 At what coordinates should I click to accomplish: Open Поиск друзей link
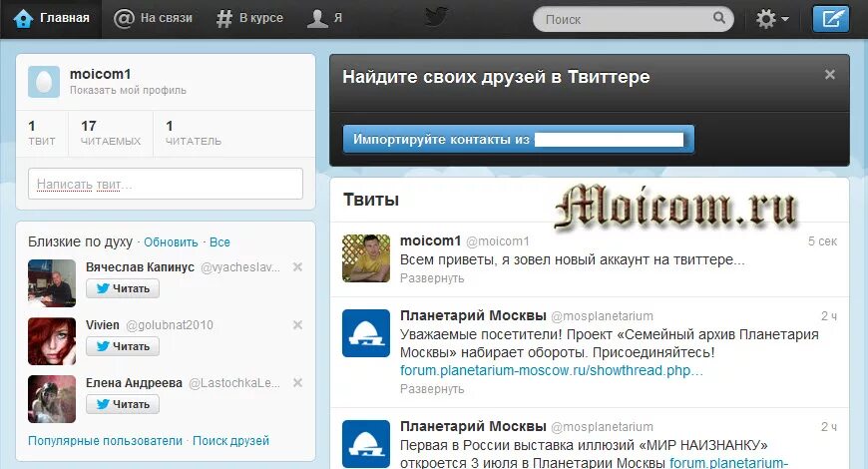click(230, 441)
